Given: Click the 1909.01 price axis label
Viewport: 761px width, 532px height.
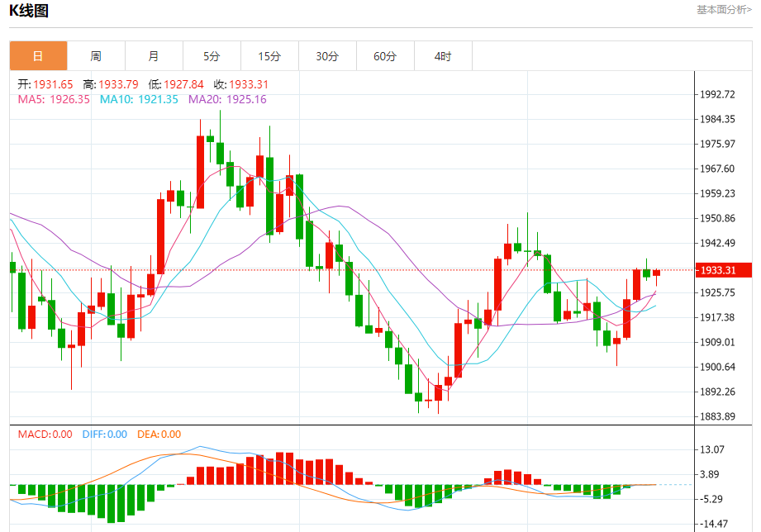Looking at the screenshot, I should tap(717, 342).
